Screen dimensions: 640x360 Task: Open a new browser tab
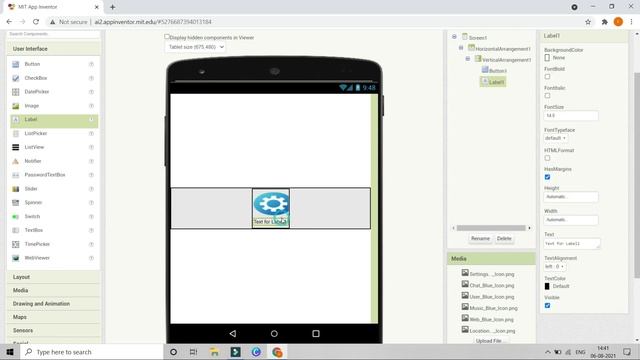point(112,7)
